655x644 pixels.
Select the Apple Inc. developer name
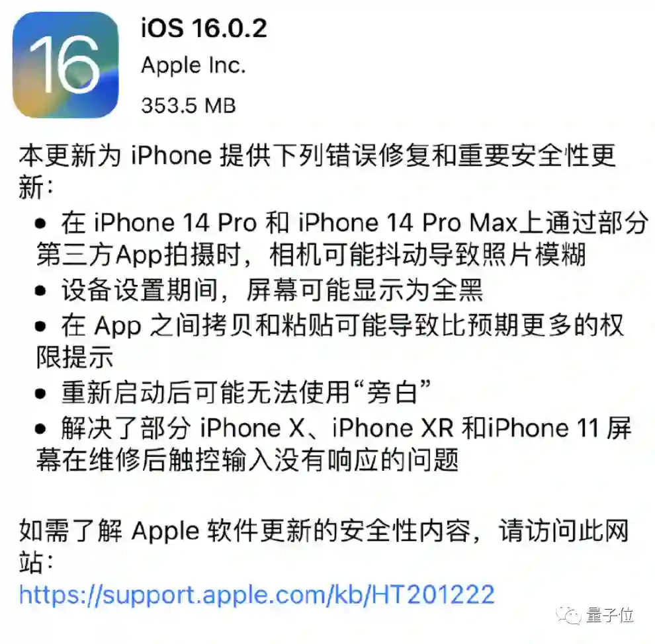pyautogui.click(x=193, y=65)
